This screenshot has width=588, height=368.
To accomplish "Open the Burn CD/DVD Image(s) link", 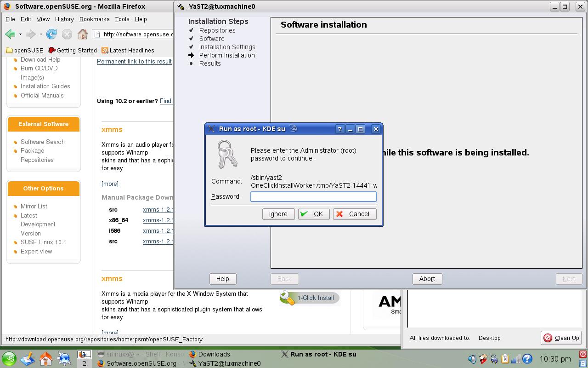I will [x=39, y=73].
